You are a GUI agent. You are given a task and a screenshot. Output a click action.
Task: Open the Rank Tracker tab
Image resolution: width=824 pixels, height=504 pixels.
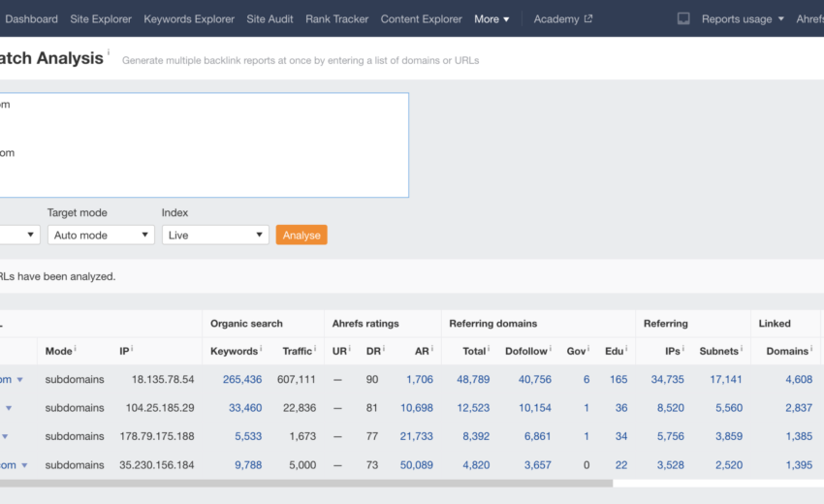336,18
